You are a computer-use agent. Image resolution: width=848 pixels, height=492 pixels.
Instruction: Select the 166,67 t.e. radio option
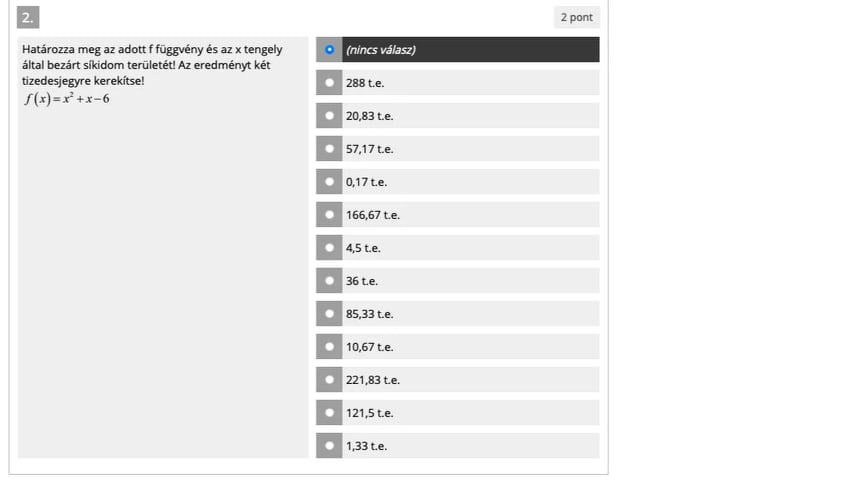point(329,215)
